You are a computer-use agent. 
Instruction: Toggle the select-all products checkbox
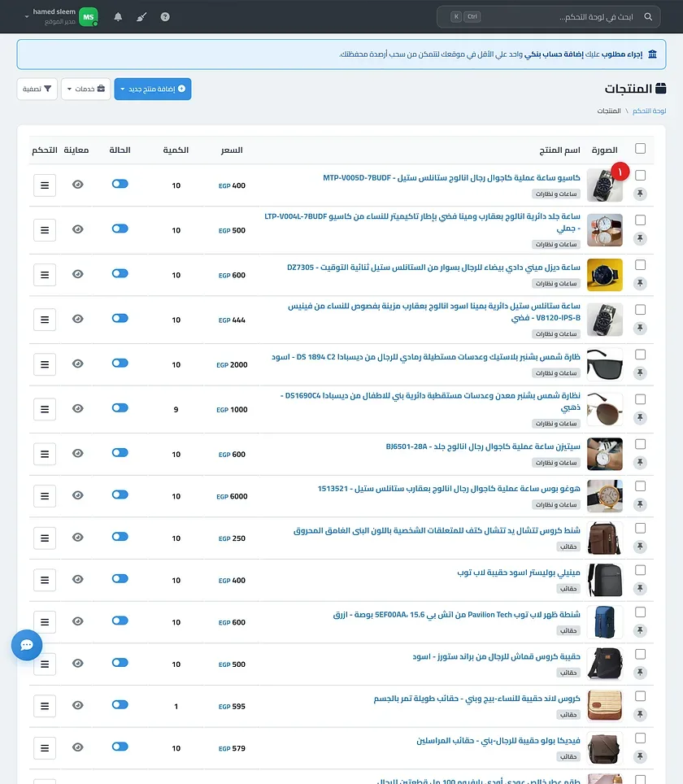pyautogui.click(x=640, y=149)
